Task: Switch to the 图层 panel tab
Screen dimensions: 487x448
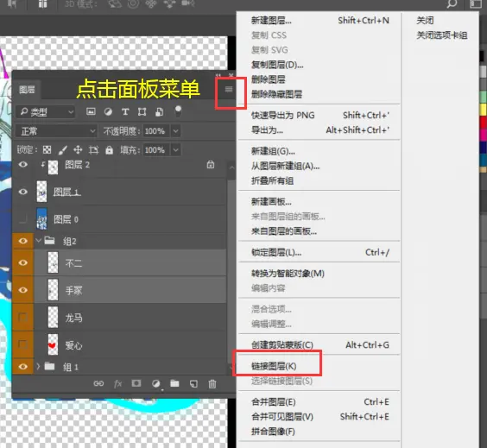Action: pos(27,90)
